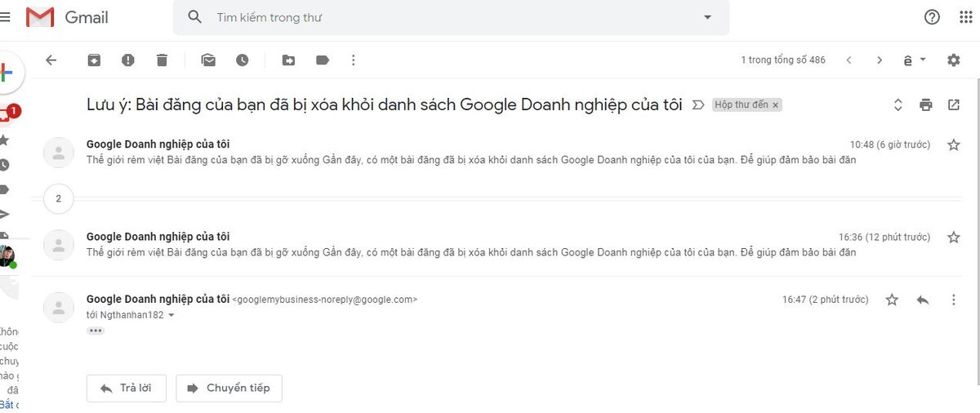The image size is (980, 413).
Task: Open input tools language dropdown
Action: pos(915,60)
